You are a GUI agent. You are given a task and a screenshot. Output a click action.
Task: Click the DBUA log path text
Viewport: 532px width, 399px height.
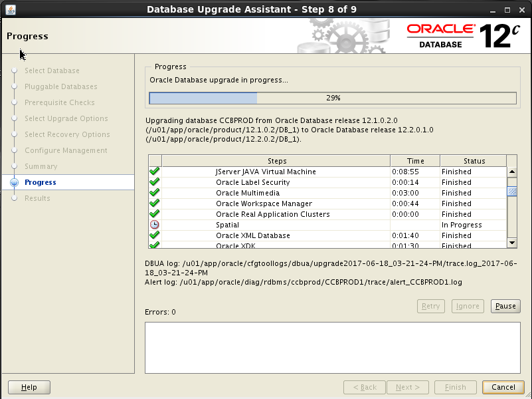(331, 268)
